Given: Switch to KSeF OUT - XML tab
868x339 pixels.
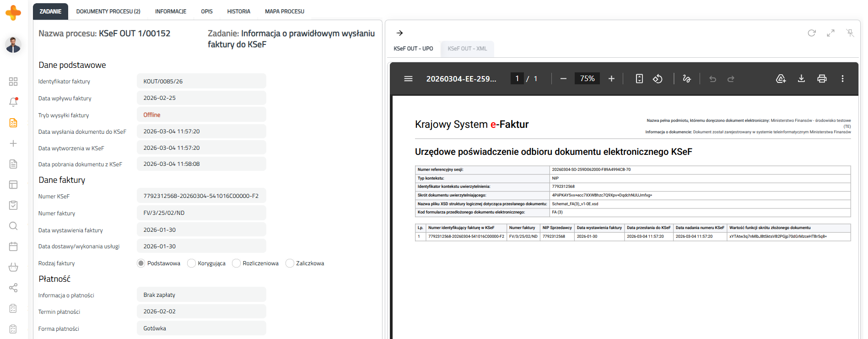Looking at the screenshot, I should pyautogui.click(x=467, y=49).
